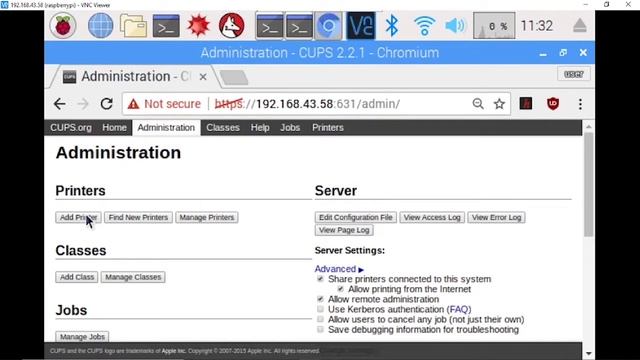Image resolution: width=640 pixels, height=360 pixels.
Task: Close the Administration browser tab
Action: coord(203,77)
